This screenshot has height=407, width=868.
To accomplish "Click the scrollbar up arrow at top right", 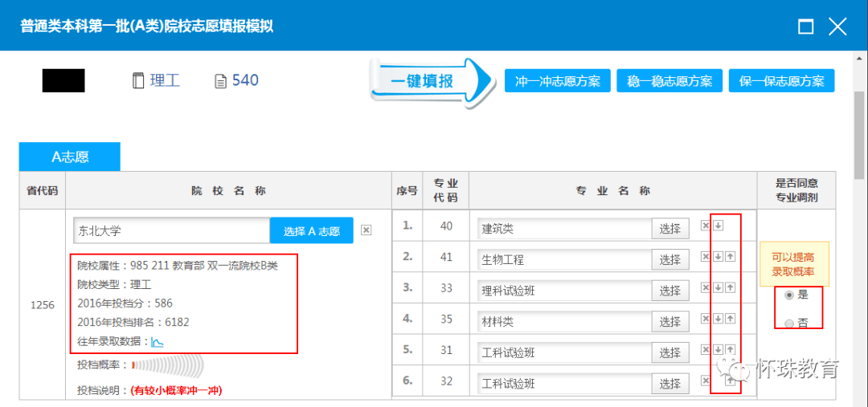I will (860, 58).
